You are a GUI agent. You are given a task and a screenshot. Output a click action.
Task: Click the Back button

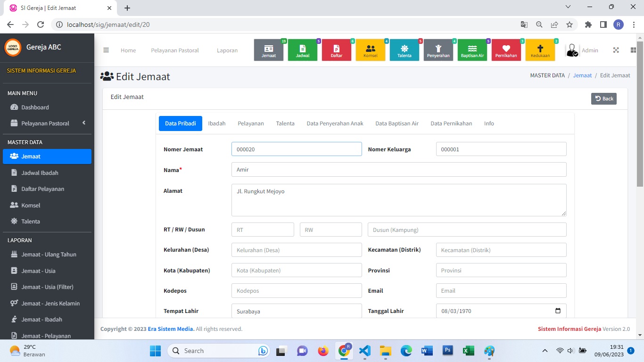(603, 99)
